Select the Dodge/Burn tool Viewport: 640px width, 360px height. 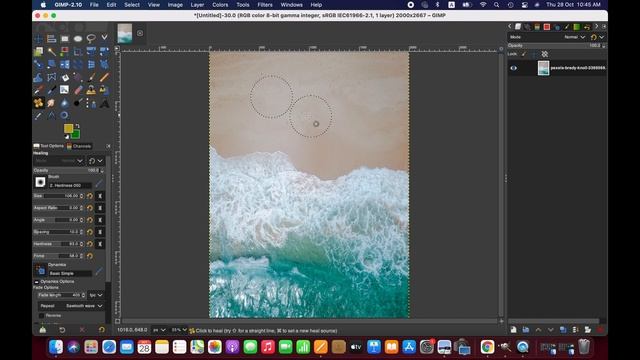78,103
